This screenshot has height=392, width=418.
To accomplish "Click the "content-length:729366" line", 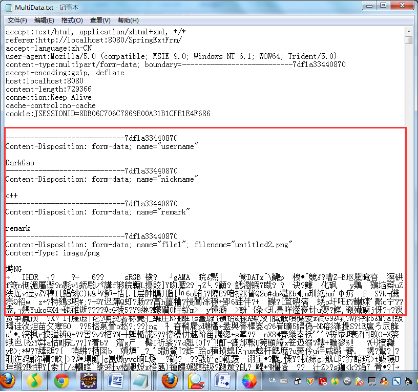I will click(48, 89).
